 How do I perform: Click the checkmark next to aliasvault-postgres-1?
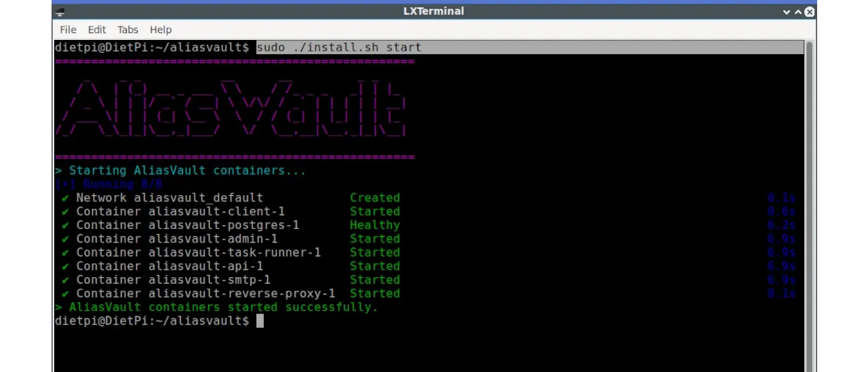coord(65,225)
